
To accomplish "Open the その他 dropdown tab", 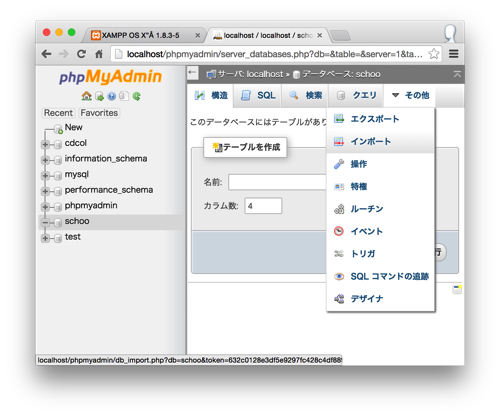I will [x=410, y=95].
